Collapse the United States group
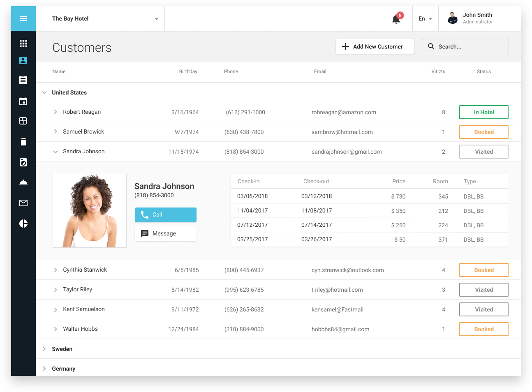 pos(44,92)
